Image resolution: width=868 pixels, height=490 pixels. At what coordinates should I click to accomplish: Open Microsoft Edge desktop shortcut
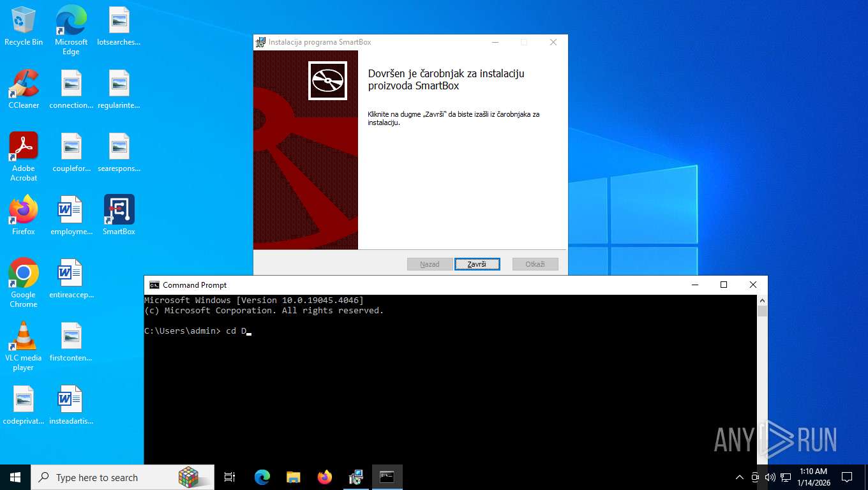point(71,30)
